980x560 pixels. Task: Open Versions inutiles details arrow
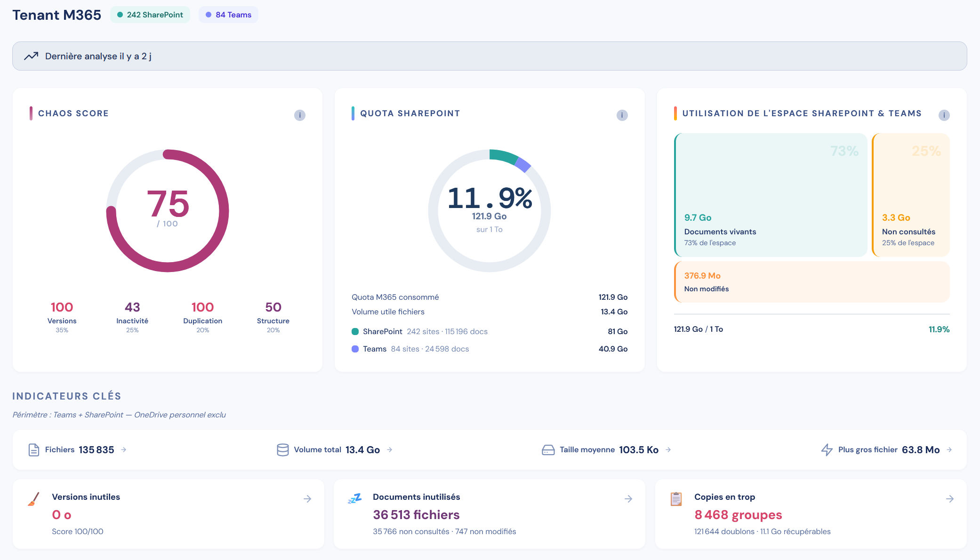(x=307, y=499)
